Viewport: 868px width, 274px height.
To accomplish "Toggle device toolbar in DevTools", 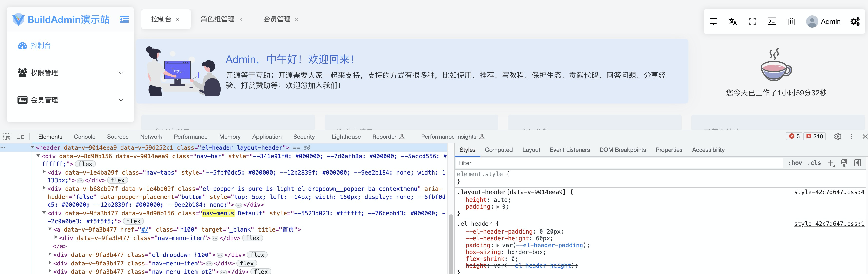I will 20,137.
